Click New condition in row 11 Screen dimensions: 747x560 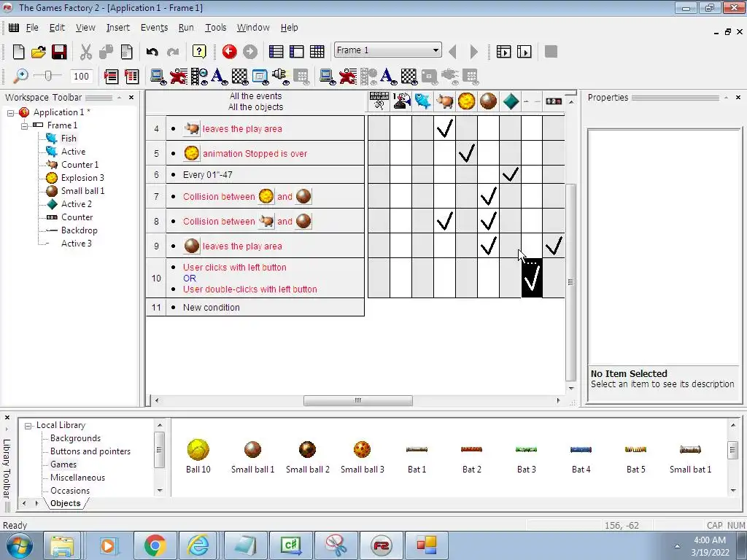211,308
